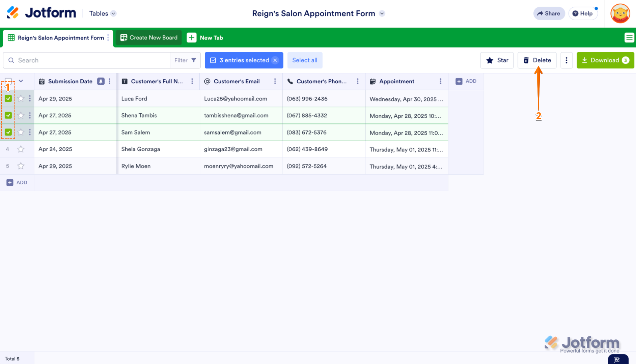Viewport: 636px width, 364px height.
Task: Star the Shena Tambis row
Action: [21, 115]
